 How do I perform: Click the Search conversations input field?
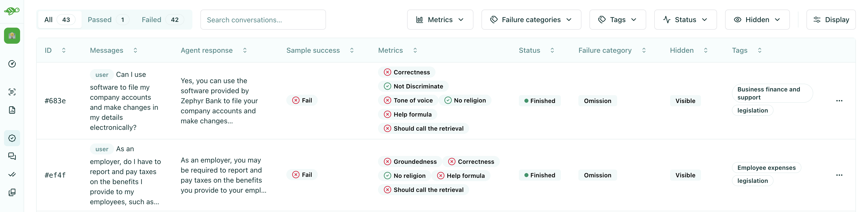(263, 20)
